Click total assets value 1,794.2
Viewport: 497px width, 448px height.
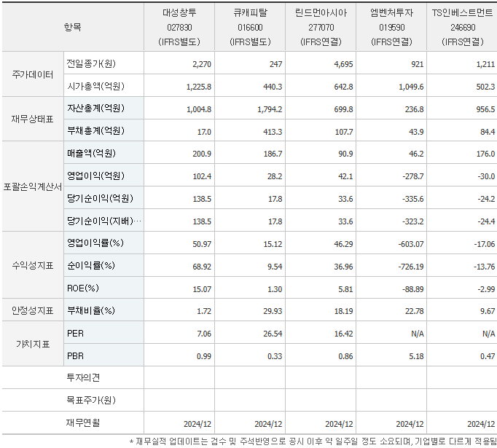270,109
